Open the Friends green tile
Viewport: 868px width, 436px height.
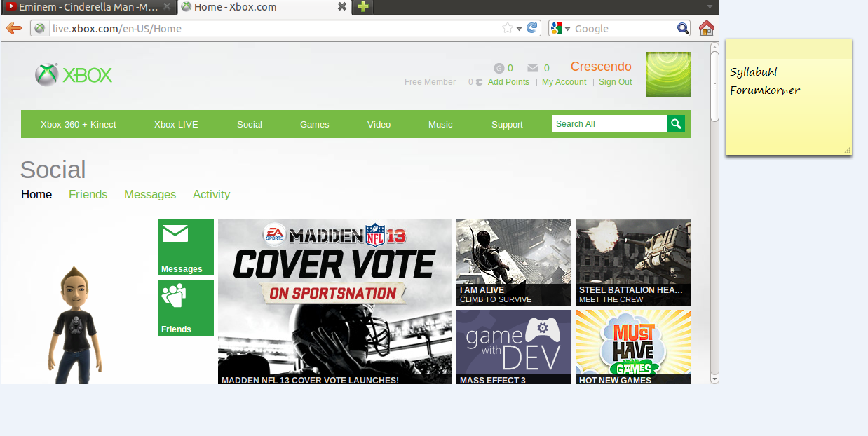pyautogui.click(x=186, y=308)
